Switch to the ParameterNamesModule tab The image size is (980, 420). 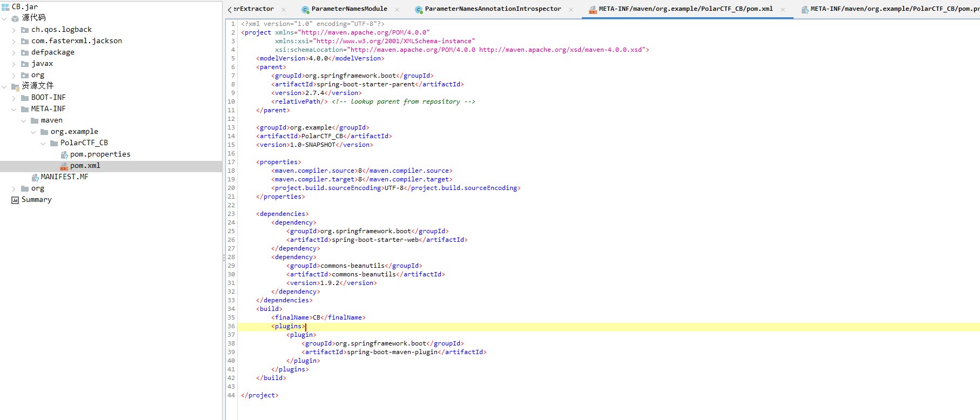(x=349, y=9)
